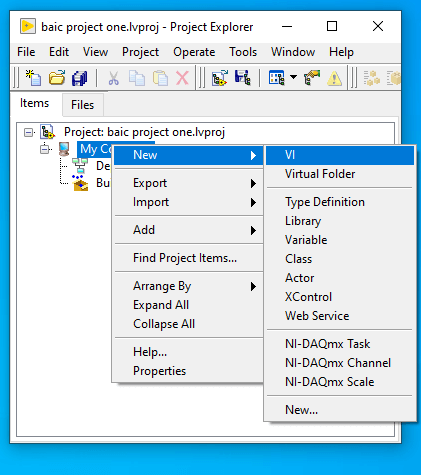Open the Help menu
Viewport: 421px width, 475px height.
pyautogui.click(x=341, y=52)
